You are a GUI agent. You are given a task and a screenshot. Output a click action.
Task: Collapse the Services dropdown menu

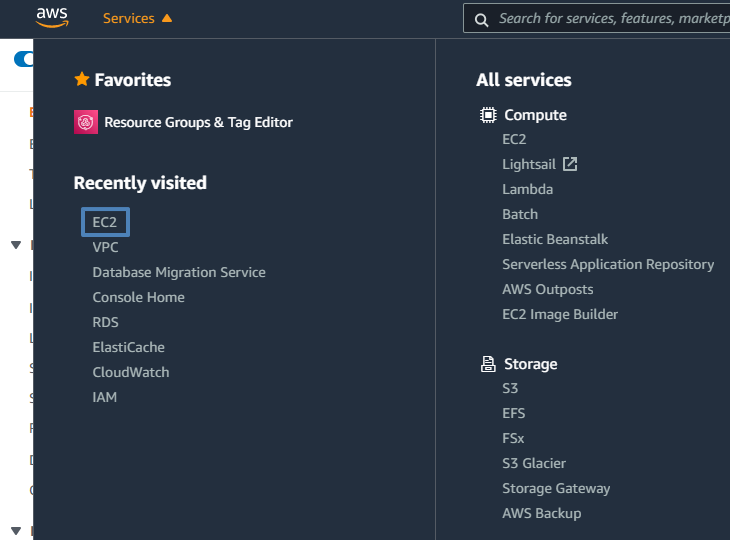[137, 18]
